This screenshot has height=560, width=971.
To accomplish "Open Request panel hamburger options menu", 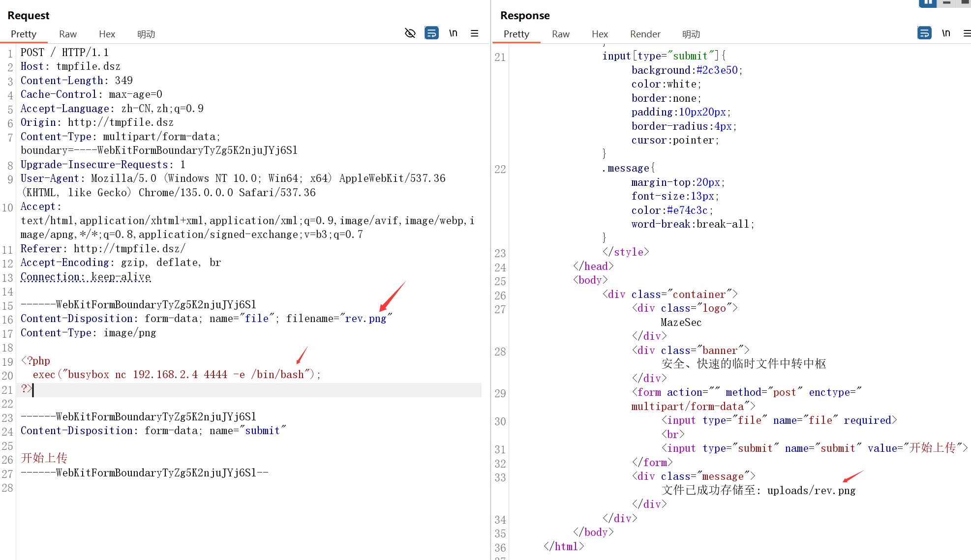I will [x=474, y=33].
